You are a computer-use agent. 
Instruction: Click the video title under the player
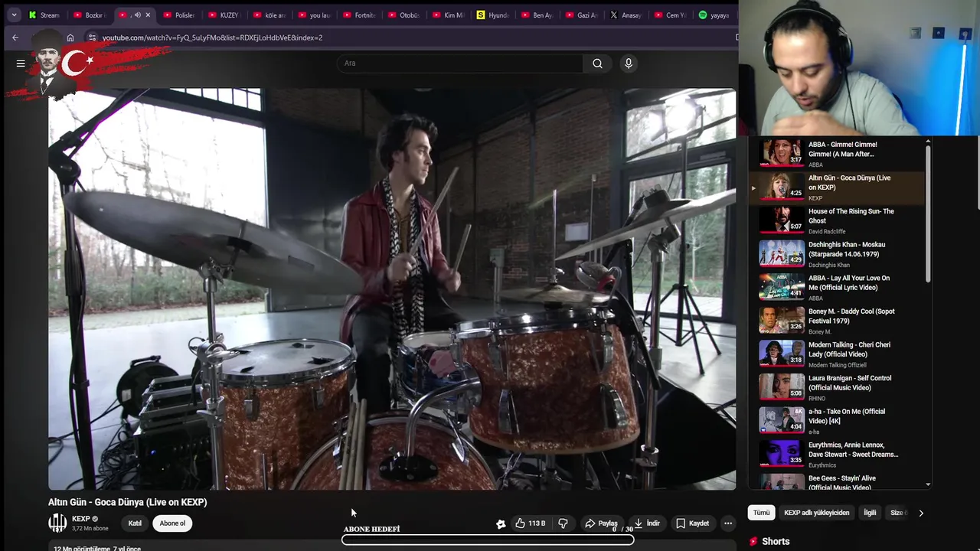pos(128,502)
